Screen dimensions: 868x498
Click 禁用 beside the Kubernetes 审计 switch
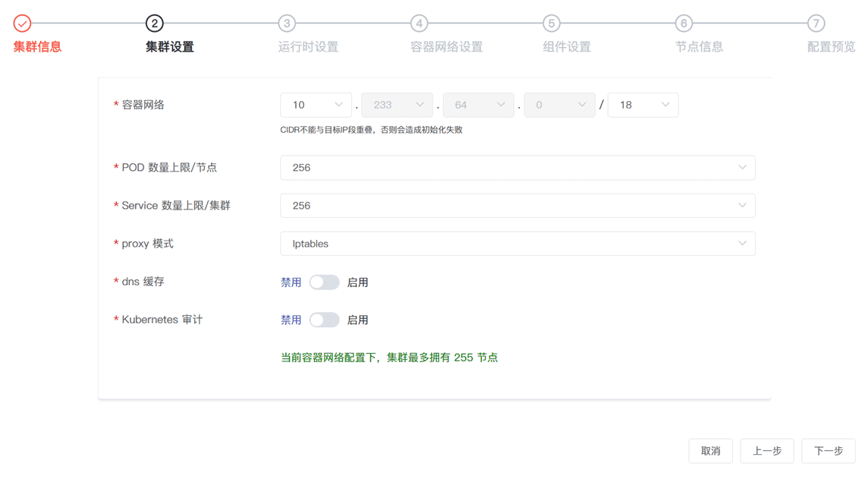291,320
